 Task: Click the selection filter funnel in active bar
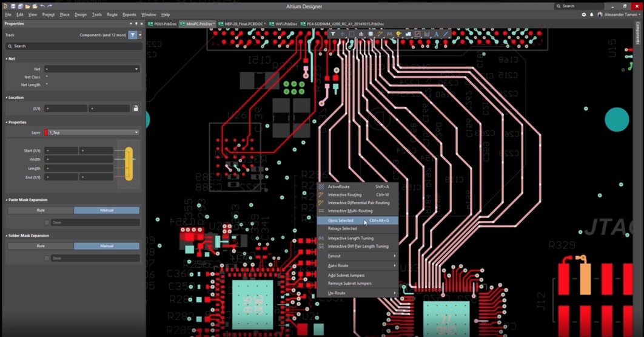(x=333, y=34)
